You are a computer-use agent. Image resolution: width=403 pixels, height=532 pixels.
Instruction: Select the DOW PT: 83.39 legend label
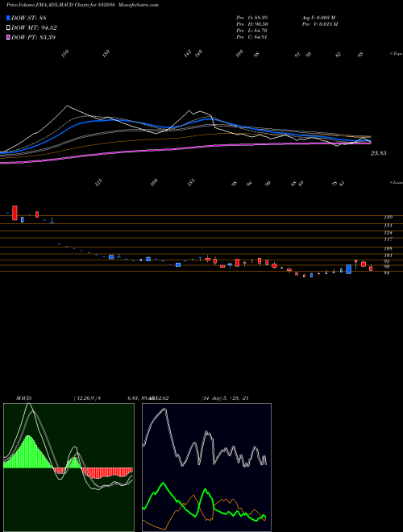(33, 37)
